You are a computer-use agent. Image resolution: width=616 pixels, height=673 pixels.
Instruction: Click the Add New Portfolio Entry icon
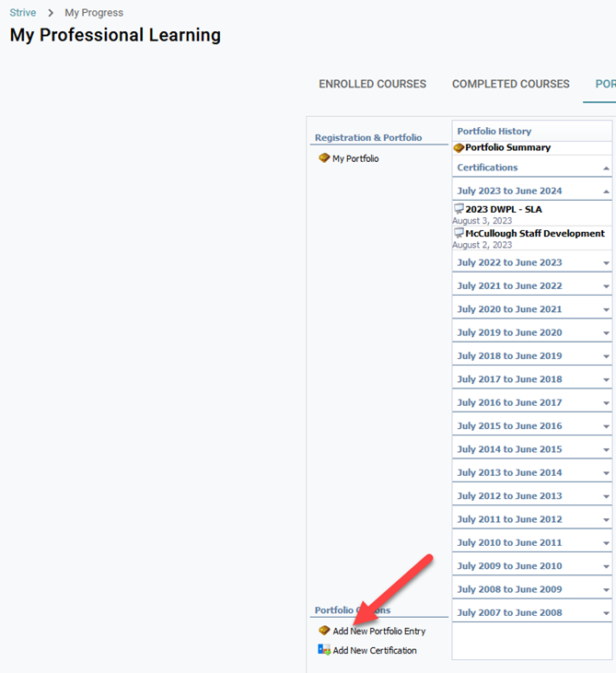tap(324, 631)
